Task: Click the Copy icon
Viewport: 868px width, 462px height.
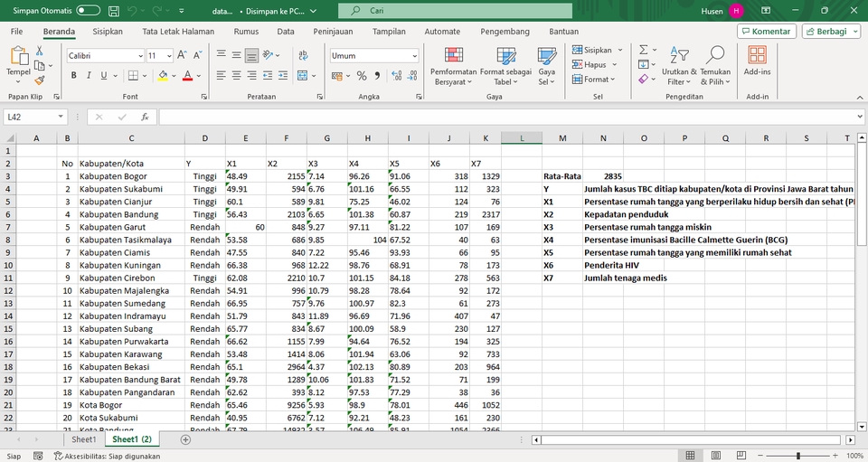Action: pos(39,66)
